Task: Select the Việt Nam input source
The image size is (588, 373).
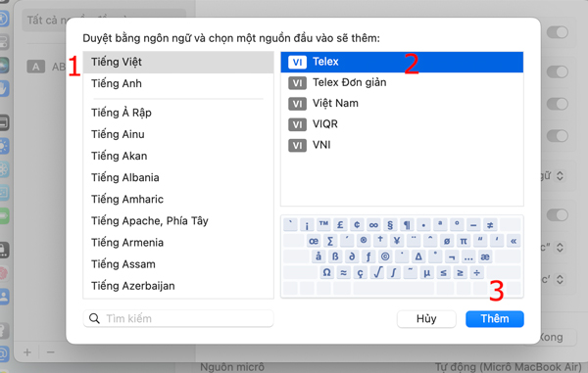Action: [402, 104]
